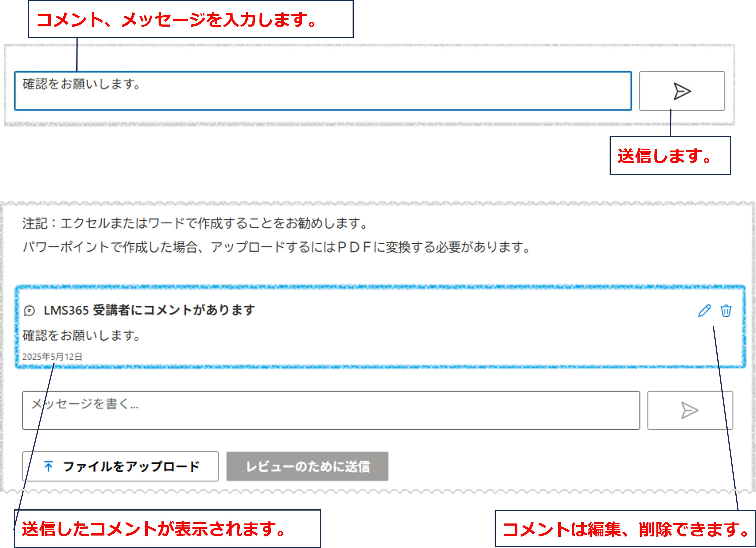Click the comment heading LMS365 受講者にコメントがあります
Screen dimensions: 756x548
(x=149, y=310)
